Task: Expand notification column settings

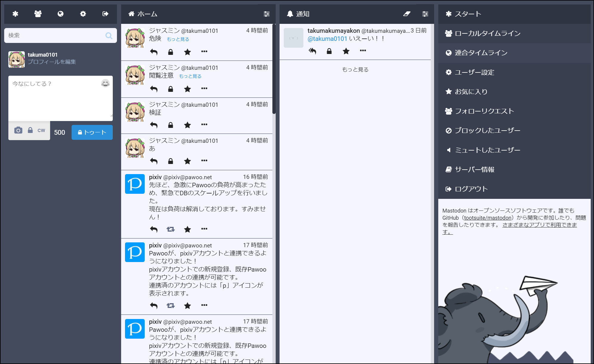Action: [x=425, y=14]
